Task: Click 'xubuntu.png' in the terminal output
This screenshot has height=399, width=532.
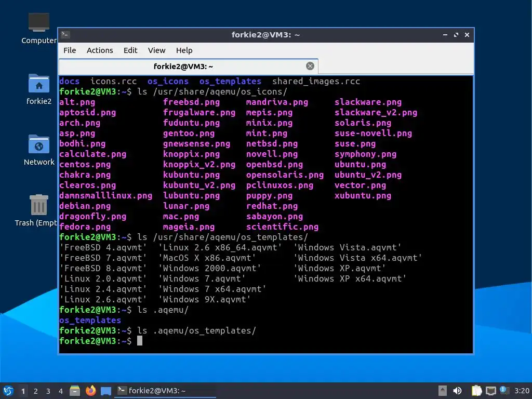Action: (x=363, y=196)
